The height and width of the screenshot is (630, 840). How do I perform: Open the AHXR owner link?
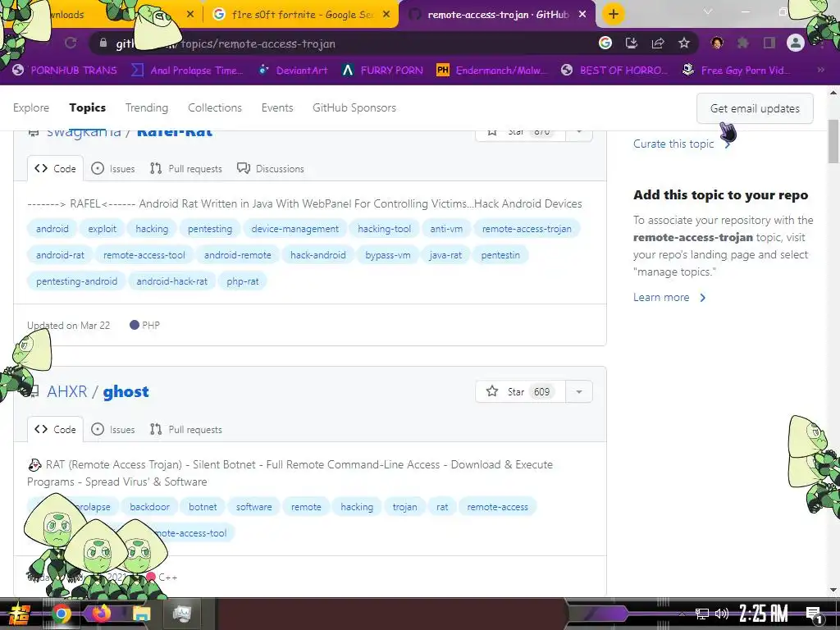[x=67, y=391]
